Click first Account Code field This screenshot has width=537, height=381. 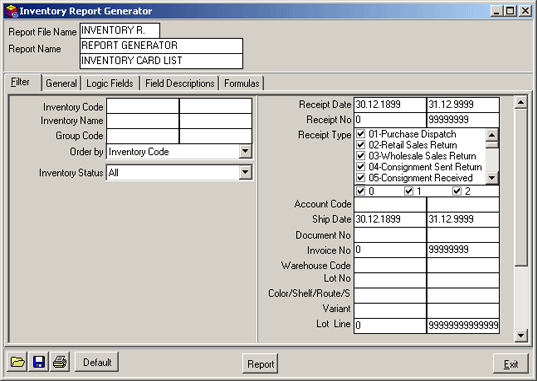tap(390, 205)
